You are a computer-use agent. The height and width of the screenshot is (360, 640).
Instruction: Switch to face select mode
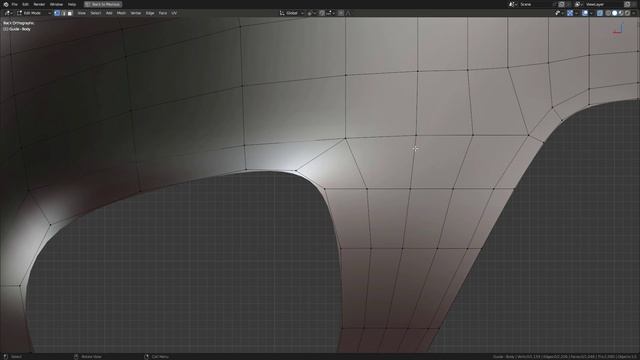point(69,13)
